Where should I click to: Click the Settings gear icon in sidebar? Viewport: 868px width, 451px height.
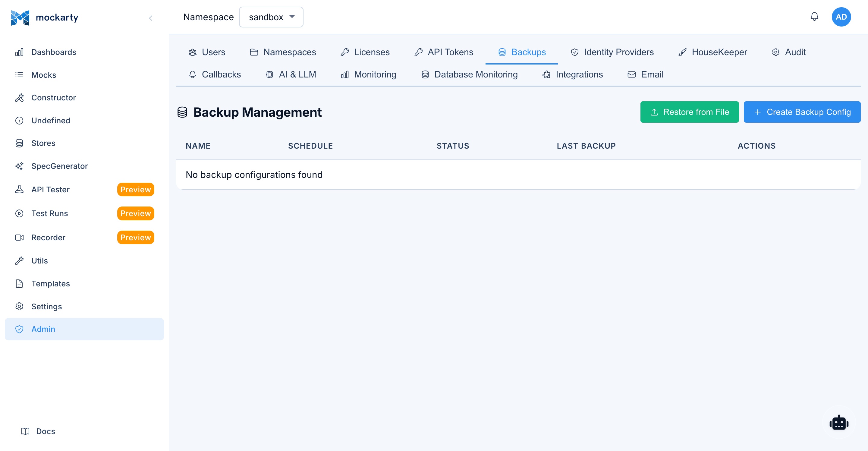pos(19,306)
